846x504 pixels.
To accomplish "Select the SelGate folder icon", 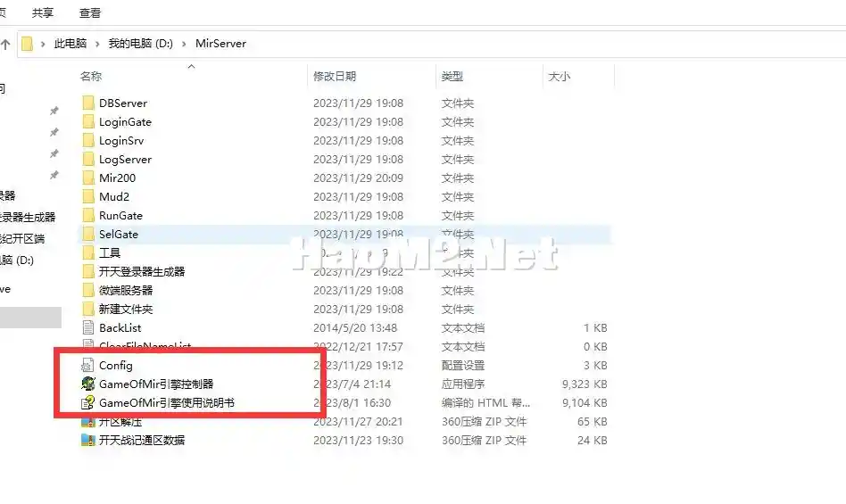I will pyautogui.click(x=88, y=235).
